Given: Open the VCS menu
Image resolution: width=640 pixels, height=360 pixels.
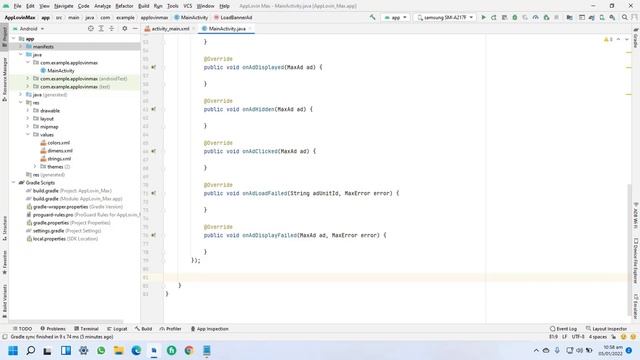Looking at the screenshot, I should tap(187, 6).
